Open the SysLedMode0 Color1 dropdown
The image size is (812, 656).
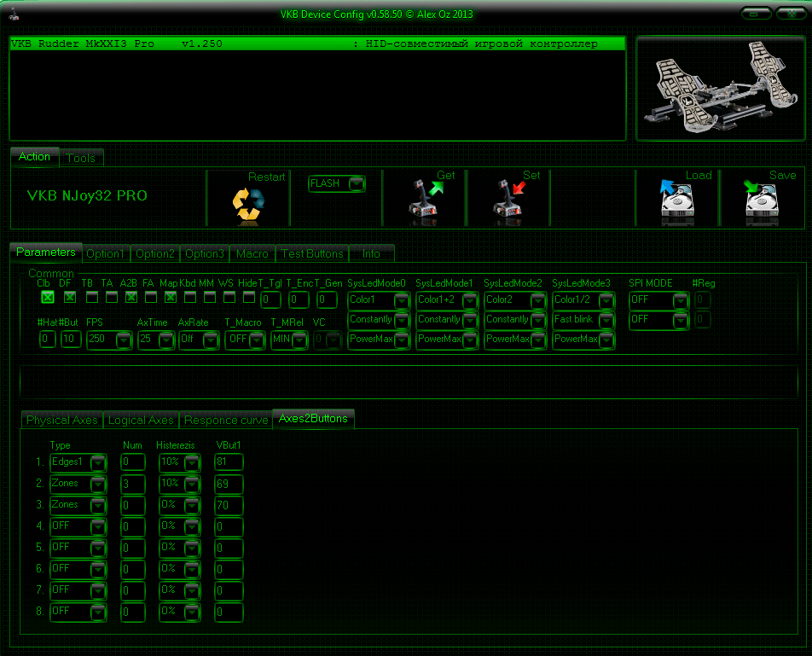(379, 300)
